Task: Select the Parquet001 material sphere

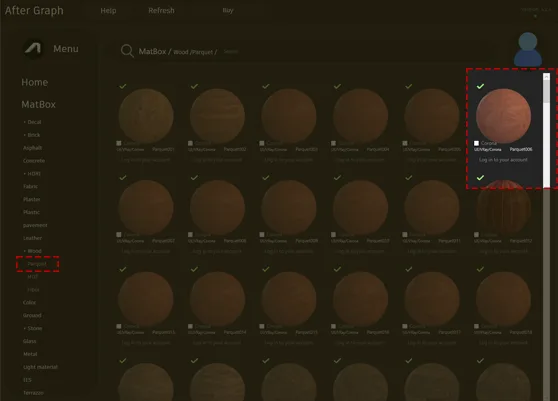Action: point(146,115)
